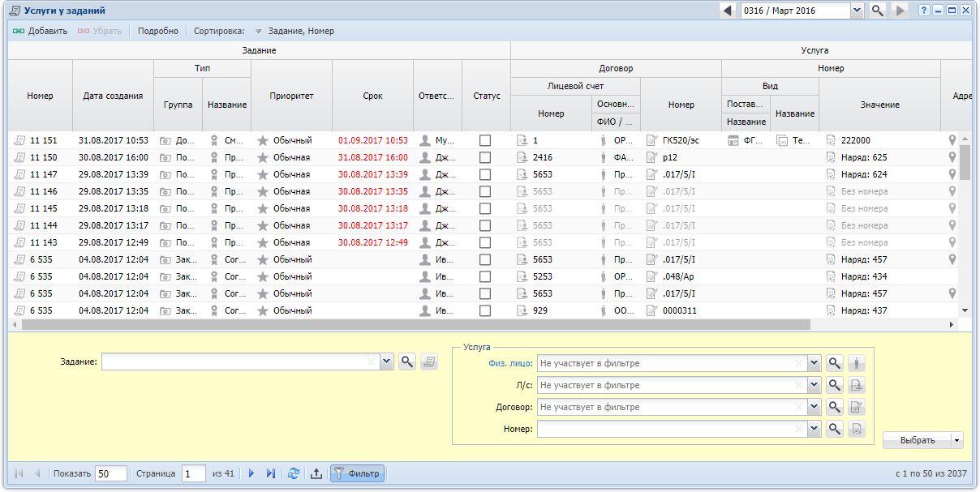Open the Договор filter dropdown arrow
This screenshot has height=492, width=980.
[815, 407]
